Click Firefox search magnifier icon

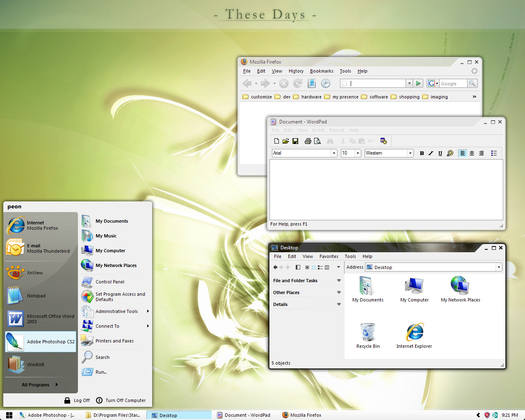click(472, 83)
